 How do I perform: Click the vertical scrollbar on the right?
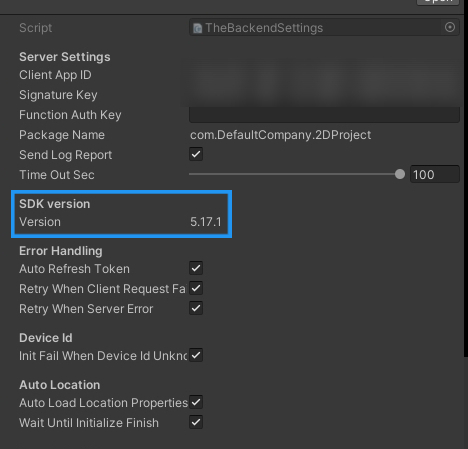point(466,178)
